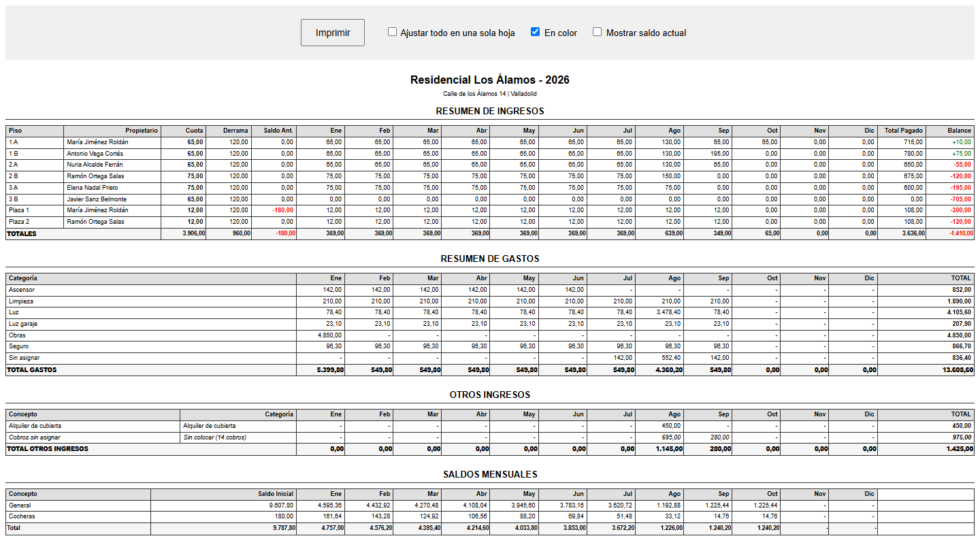This screenshot has width=980, height=549.
Task: Click the 1.425,00 otros ingresos total
Action: coord(959,449)
